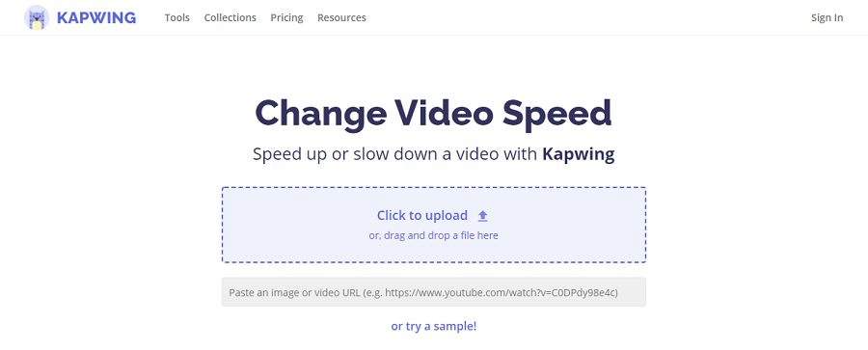Viewport: 868px width, 350px height.
Task: Click the upload arrow icon
Action: point(483,216)
